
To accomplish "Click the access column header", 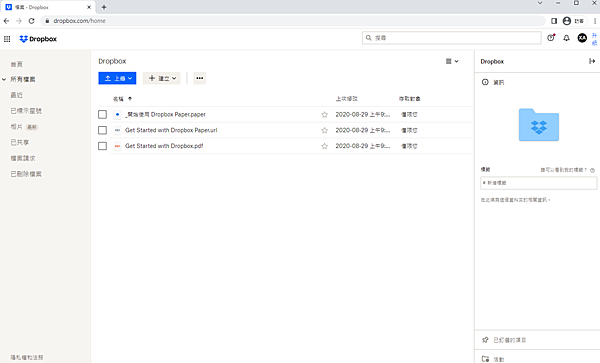I will click(409, 99).
